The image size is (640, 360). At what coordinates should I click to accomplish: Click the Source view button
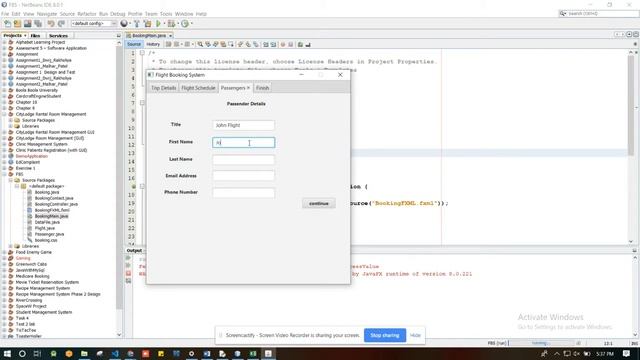[x=134, y=44]
